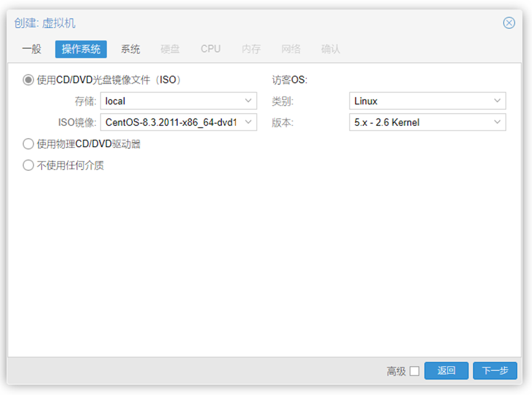Expand the 存储 dropdown arrow
The image size is (532, 395).
point(248,101)
